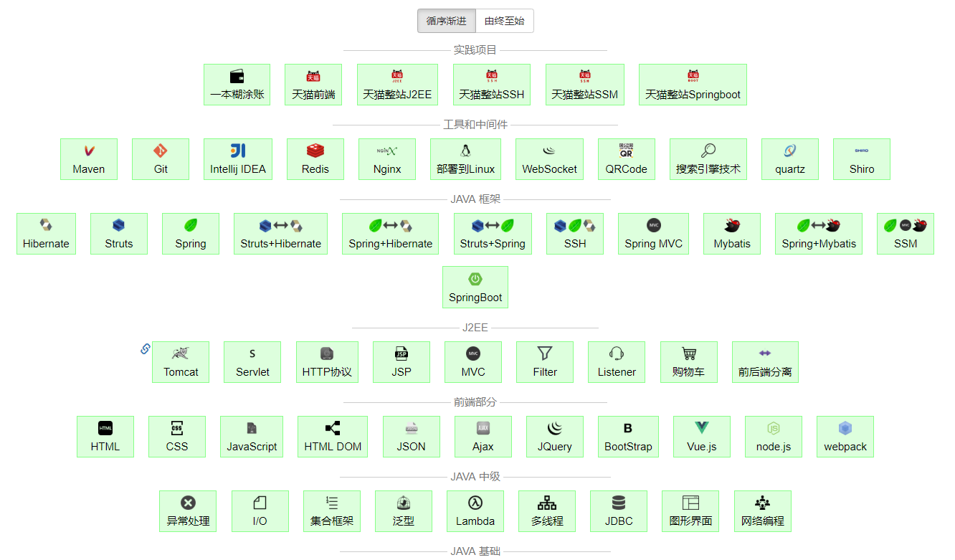Open the 图形界面 card
Viewport: 955px width, 560px height.
click(x=690, y=511)
